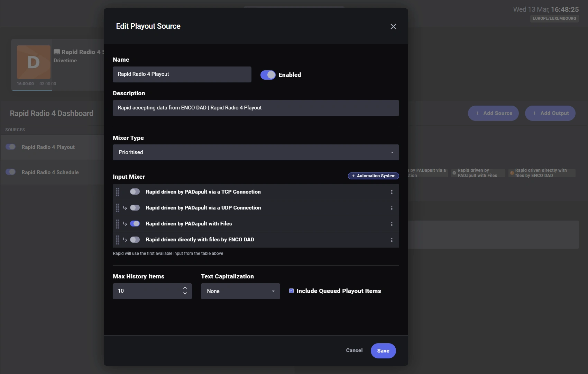This screenshot has width=588, height=374.
Task: Disable the PADapult with Files input
Action: point(135,224)
